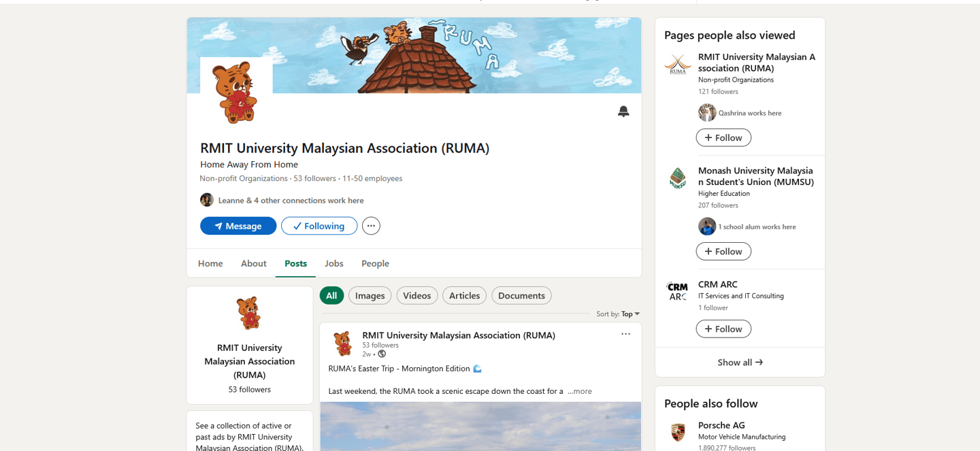Select the Images filter chip
This screenshot has height=451, width=980.
tap(370, 295)
